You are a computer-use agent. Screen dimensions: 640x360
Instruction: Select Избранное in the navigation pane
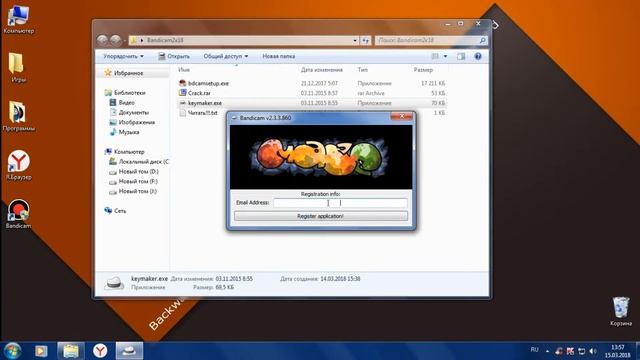(x=128, y=73)
